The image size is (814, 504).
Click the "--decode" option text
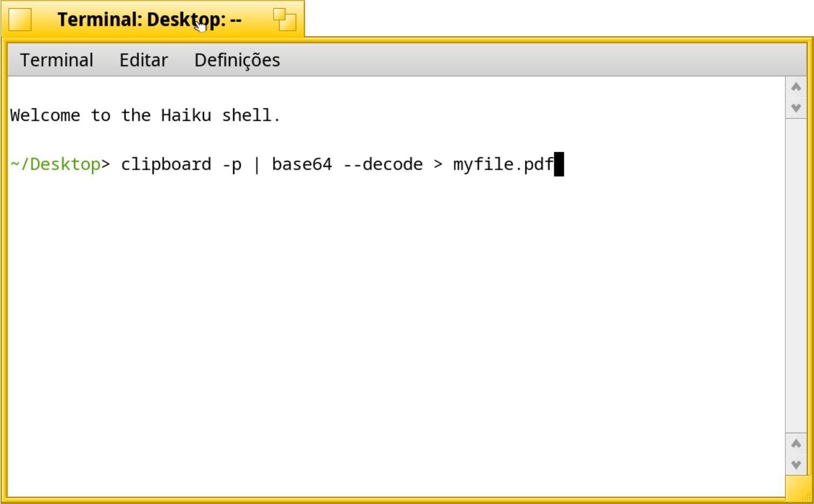point(383,164)
